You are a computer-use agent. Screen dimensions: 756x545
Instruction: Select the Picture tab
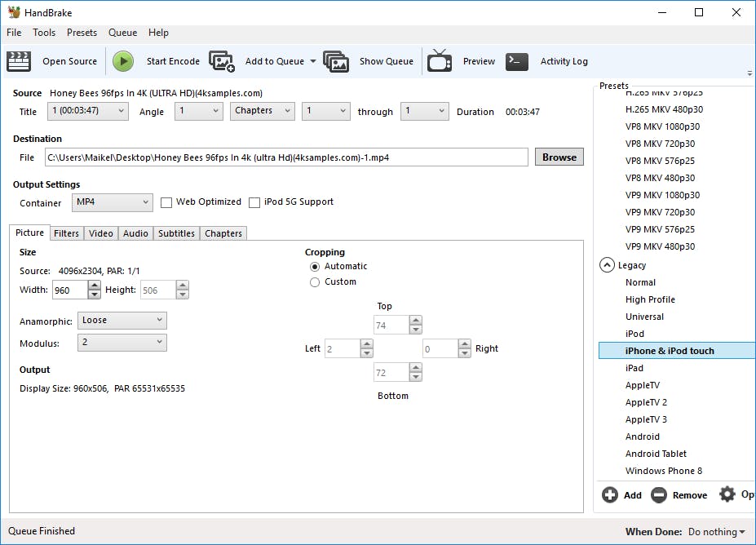click(29, 233)
